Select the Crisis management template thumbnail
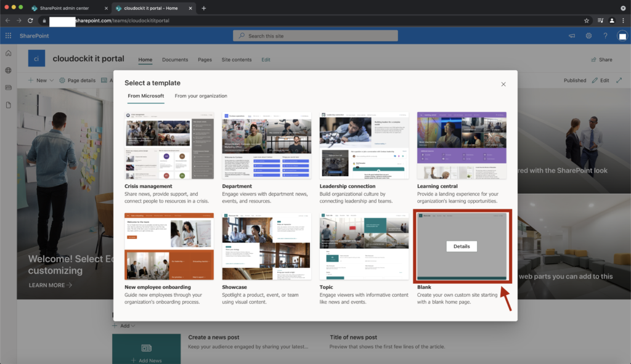 click(x=169, y=145)
